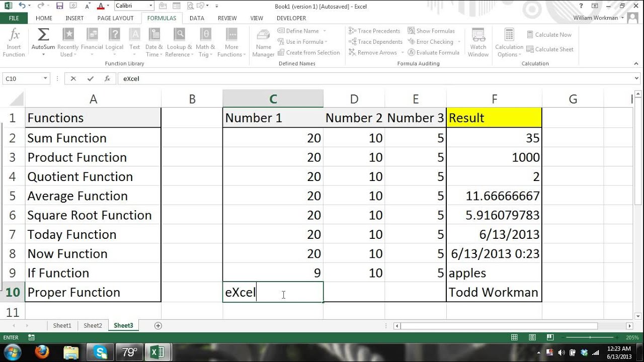Open the font name Calibri dropdown
Viewport: 644px width, 362px height.
[150, 6]
